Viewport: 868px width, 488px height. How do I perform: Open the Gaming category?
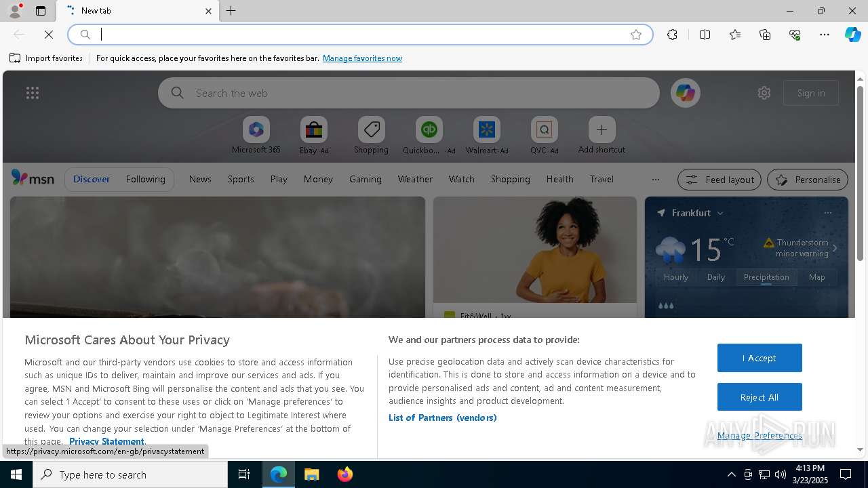point(366,179)
